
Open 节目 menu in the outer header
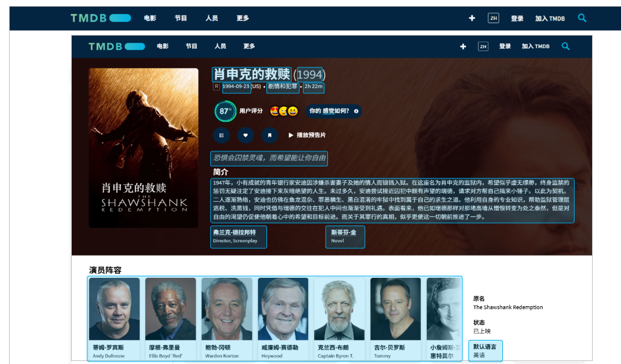tap(181, 18)
